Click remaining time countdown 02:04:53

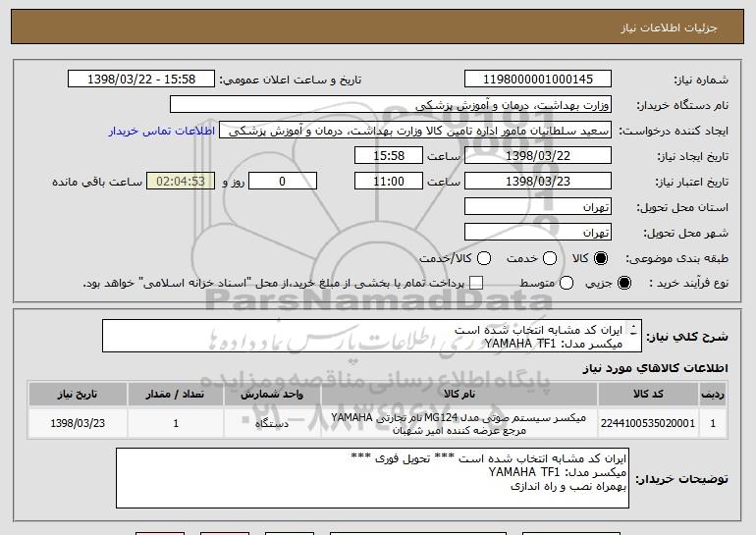pos(181,182)
